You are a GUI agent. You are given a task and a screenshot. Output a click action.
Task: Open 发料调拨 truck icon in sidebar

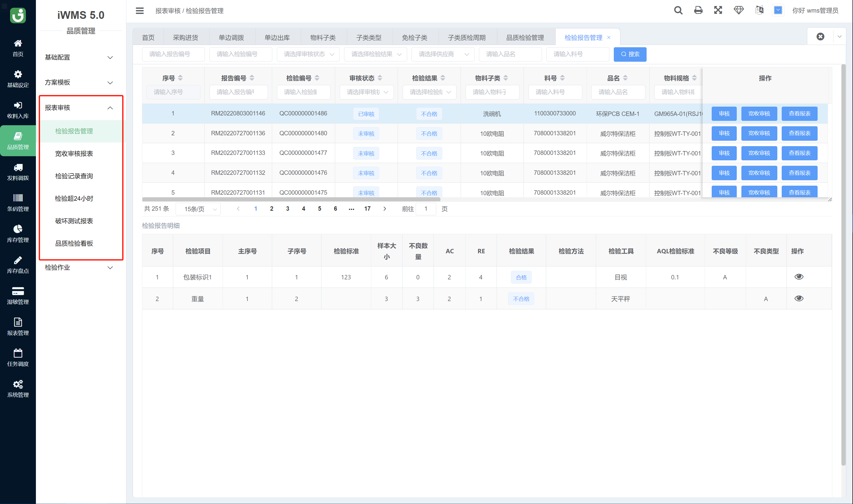[x=18, y=167]
